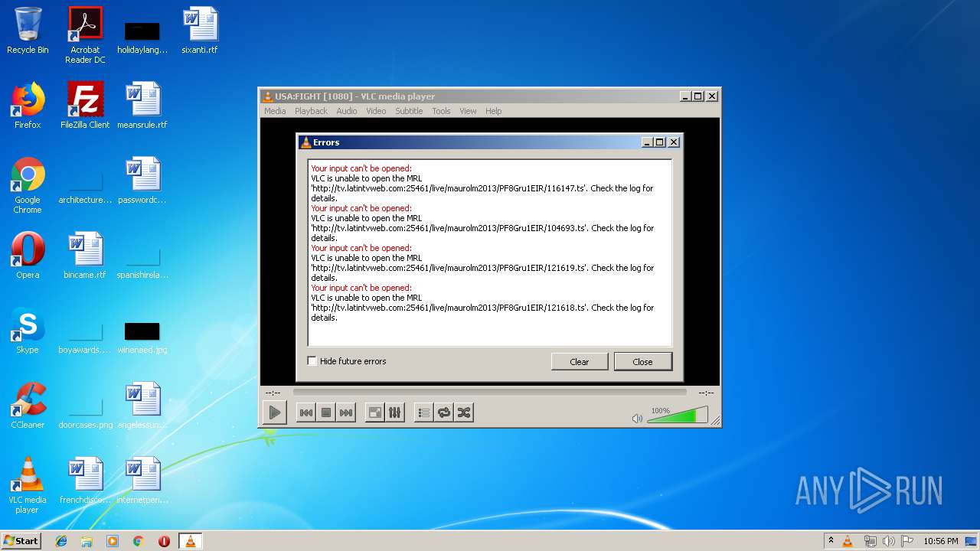Click the VLC Play button
Viewport: 980px width, 551px height.
(274, 412)
